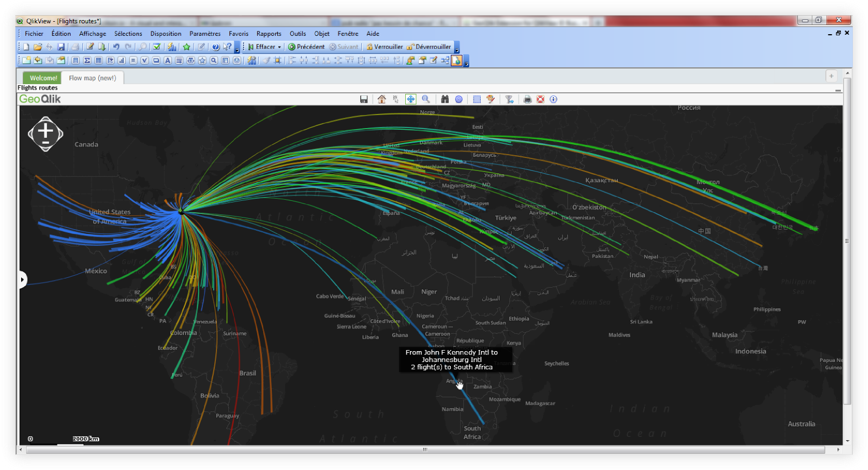Launch the quick chart wizard icon
This screenshot has width=868, height=470.
[x=171, y=47]
